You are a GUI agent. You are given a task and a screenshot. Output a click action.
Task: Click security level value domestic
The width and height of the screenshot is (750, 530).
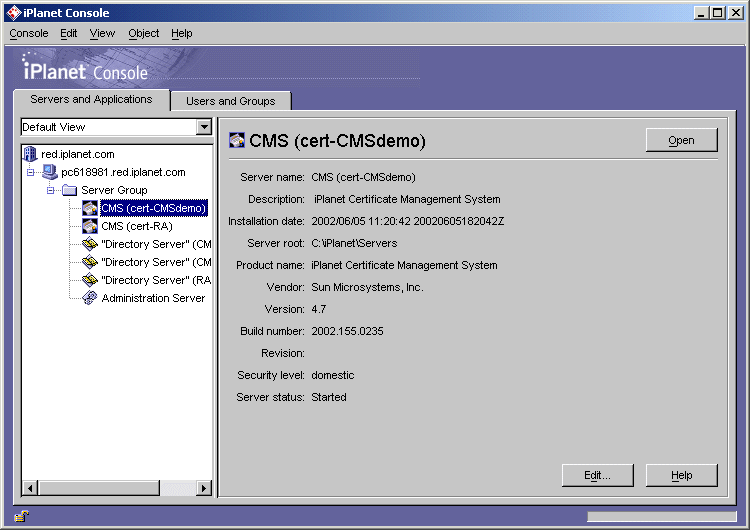coord(333,375)
